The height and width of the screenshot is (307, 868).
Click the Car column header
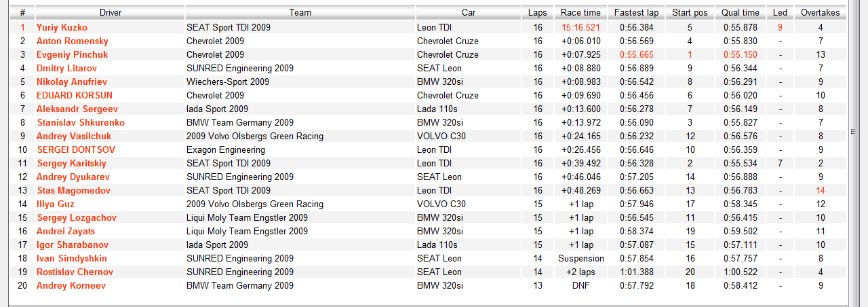pos(469,12)
